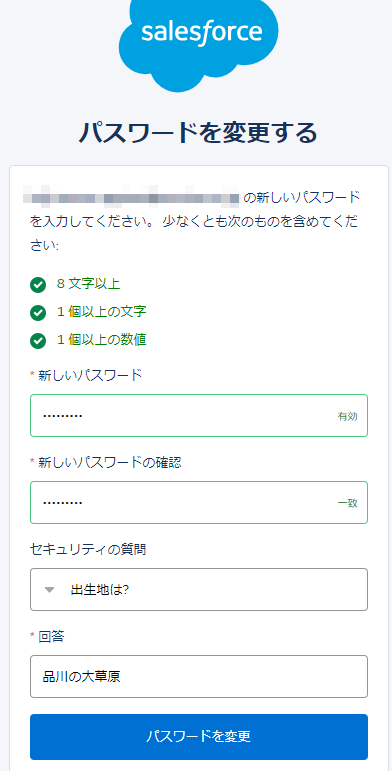Click the checkmark icon next to 1 個以上の数値
Viewport: 392px width, 771px height.
pyautogui.click(x=38, y=341)
